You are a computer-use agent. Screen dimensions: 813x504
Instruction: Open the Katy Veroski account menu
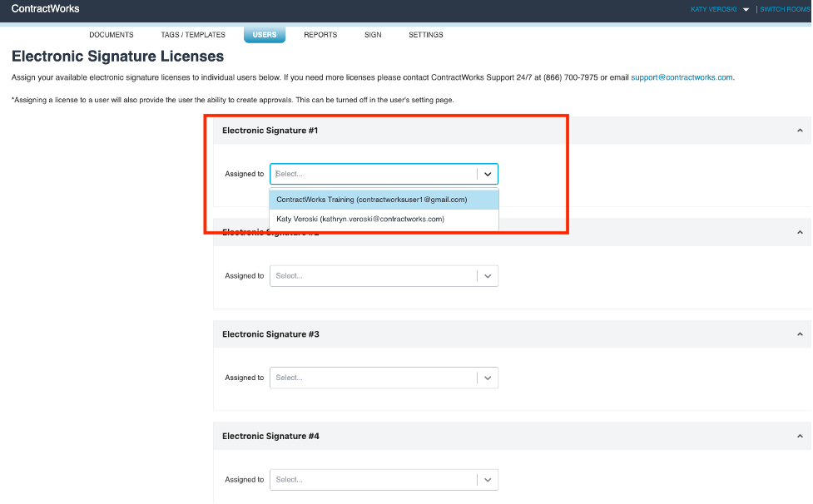(713, 9)
